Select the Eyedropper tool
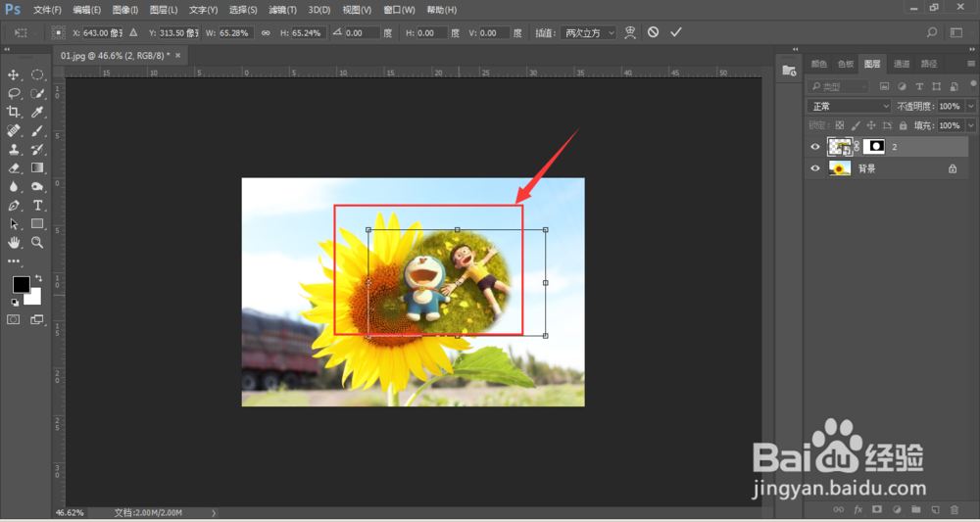 [37, 113]
